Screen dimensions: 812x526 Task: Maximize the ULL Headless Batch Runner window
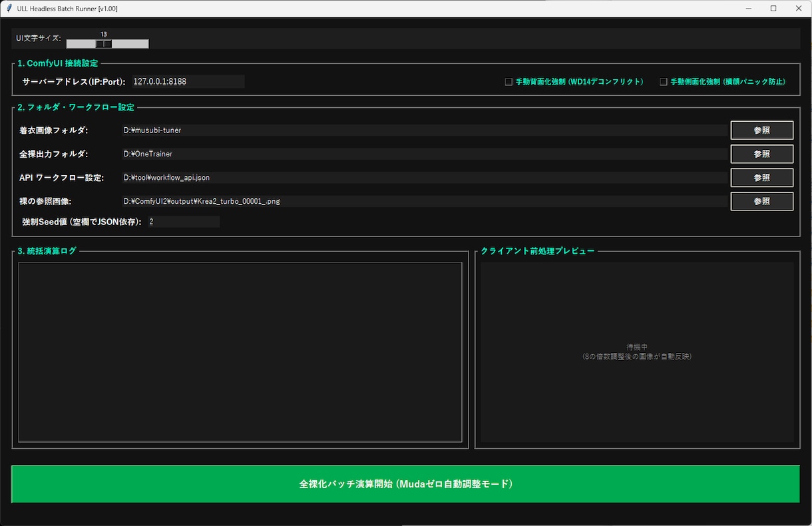coord(773,9)
